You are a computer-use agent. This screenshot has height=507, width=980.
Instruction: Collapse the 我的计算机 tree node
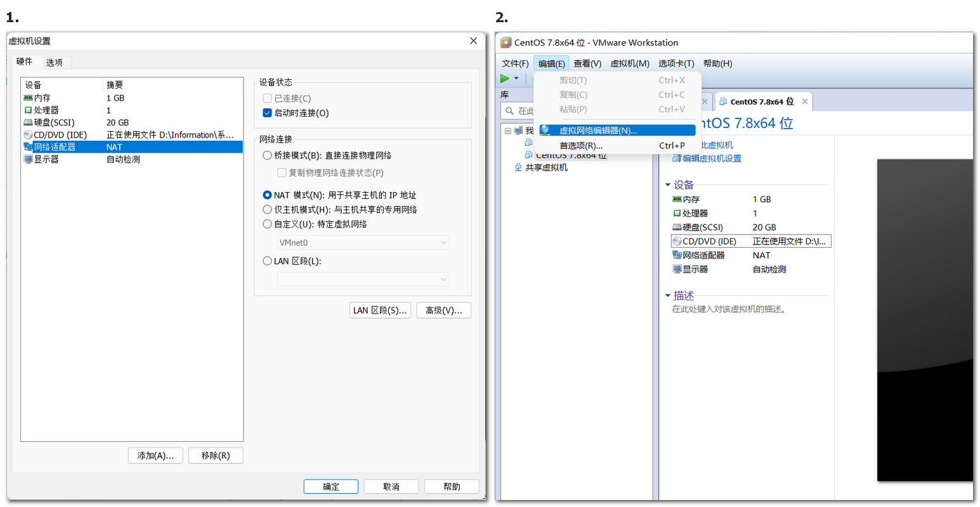pyautogui.click(x=507, y=131)
